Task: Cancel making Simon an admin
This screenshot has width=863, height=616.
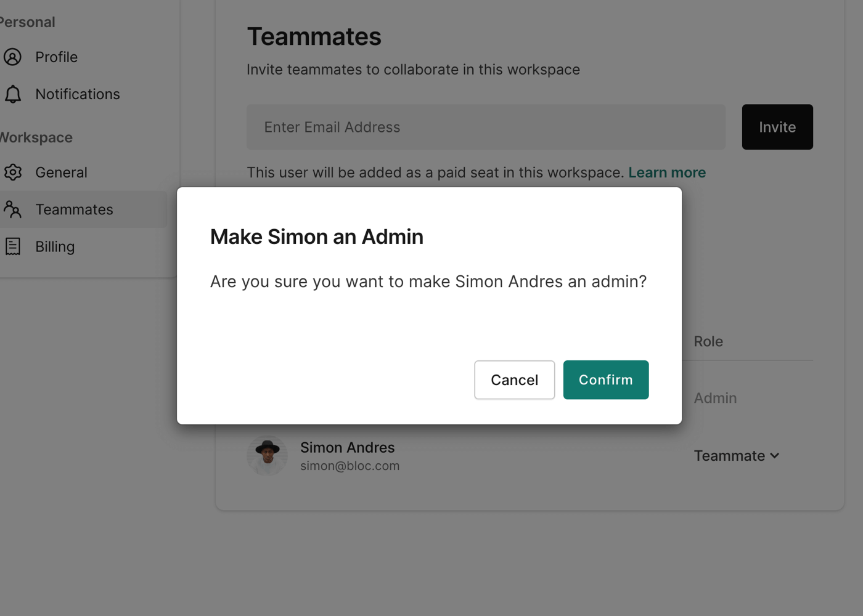Action: click(514, 380)
